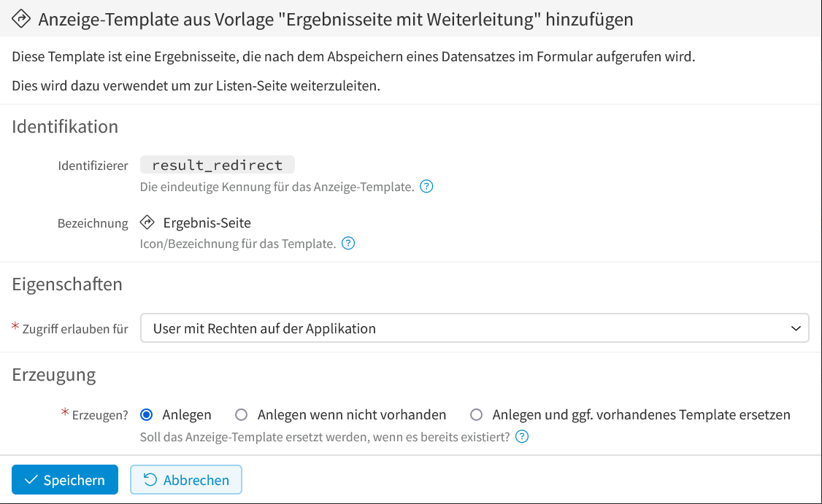Open help icon next to Icon/Bezeichnung hint

pos(348,244)
